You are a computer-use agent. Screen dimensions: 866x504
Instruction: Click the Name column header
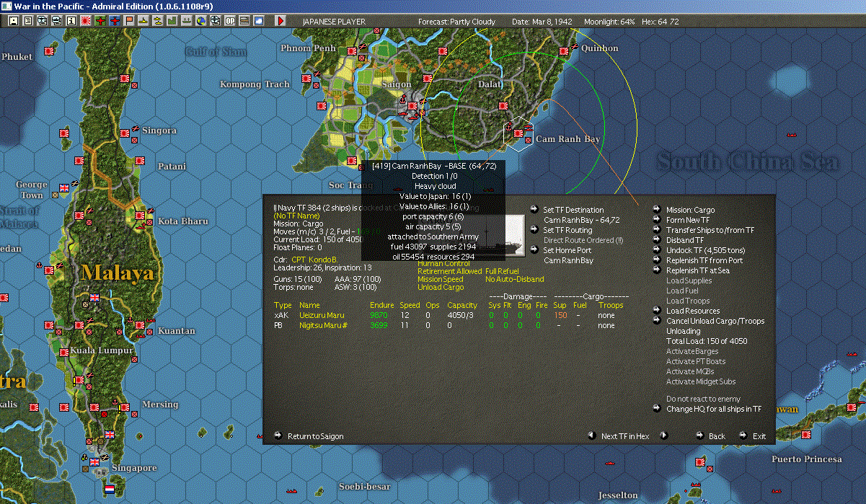click(309, 306)
